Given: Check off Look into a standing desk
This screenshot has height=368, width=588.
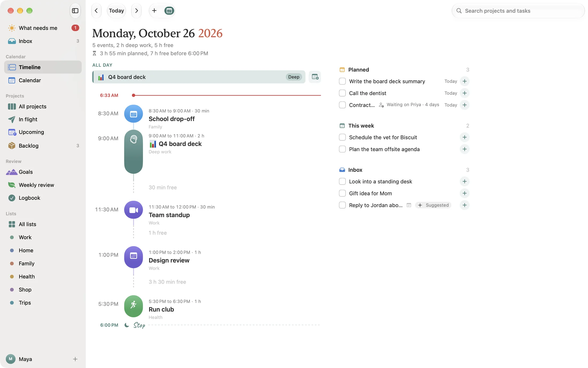Looking at the screenshot, I should coord(342,181).
